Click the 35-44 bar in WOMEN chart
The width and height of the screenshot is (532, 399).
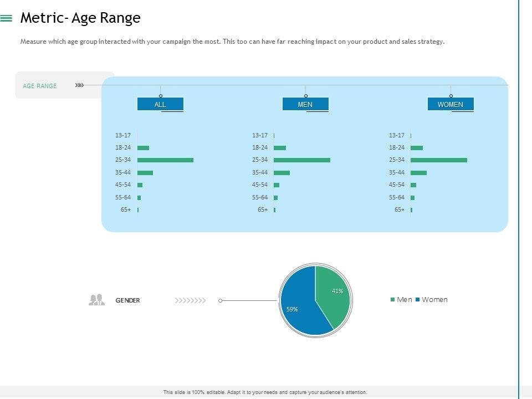pos(418,173)
